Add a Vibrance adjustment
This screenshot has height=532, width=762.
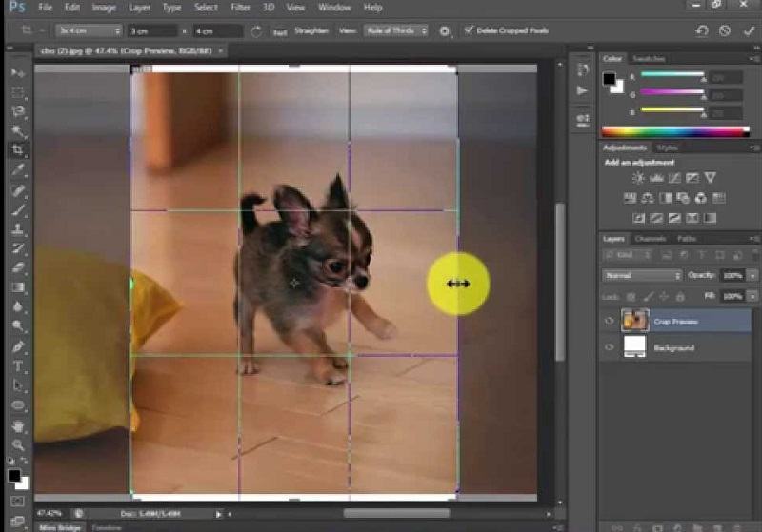710,178
